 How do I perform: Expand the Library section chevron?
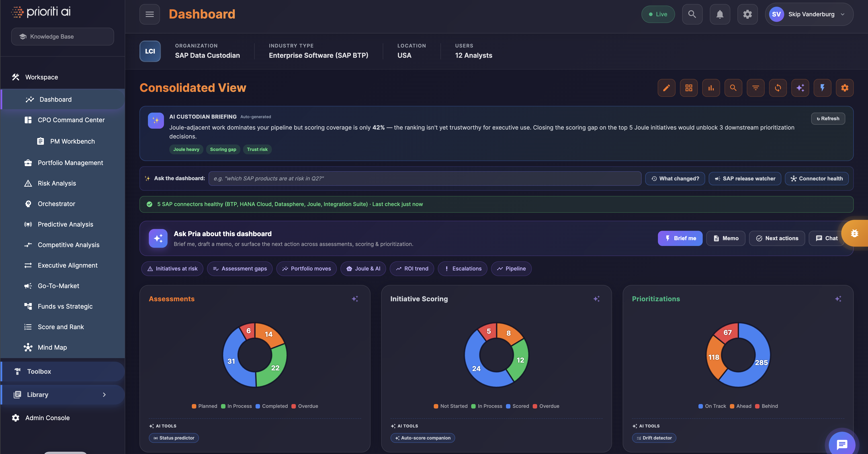(x=104, y=395)
